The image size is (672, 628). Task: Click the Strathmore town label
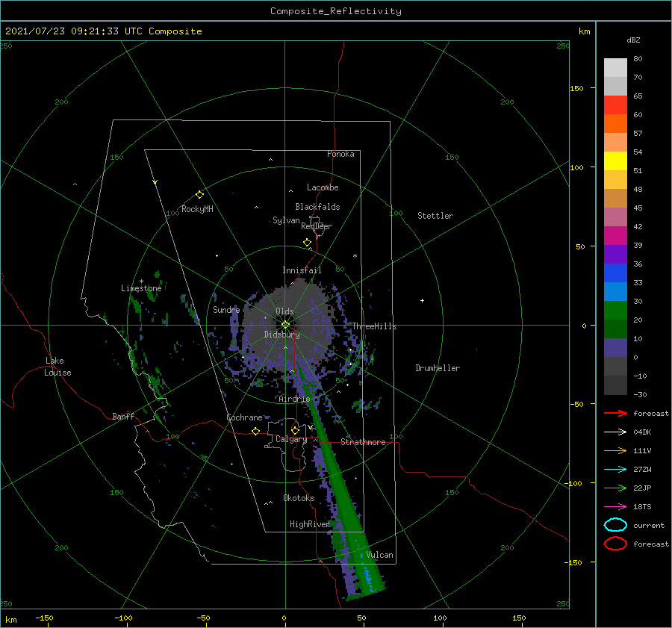pyautogui.click(x=363, y=442)
